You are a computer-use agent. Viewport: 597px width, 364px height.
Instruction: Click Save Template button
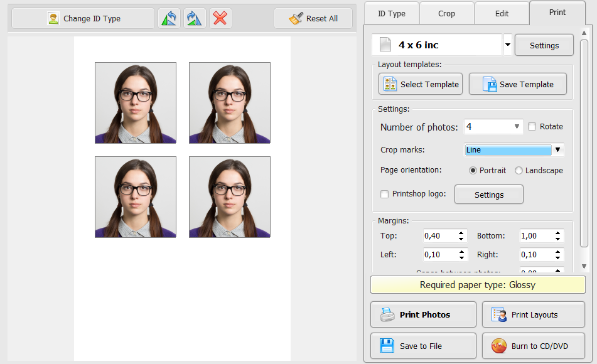pyautogui.click(x=518, y=84)
